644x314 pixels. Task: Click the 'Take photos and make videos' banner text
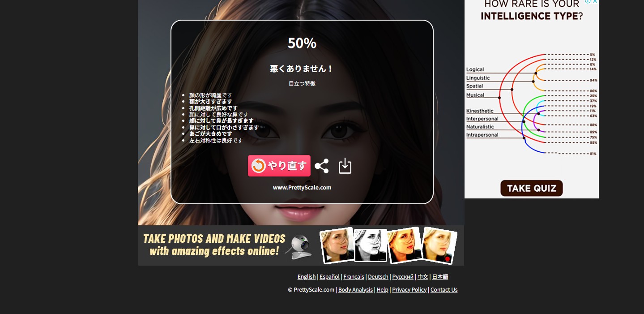point(214,245)
